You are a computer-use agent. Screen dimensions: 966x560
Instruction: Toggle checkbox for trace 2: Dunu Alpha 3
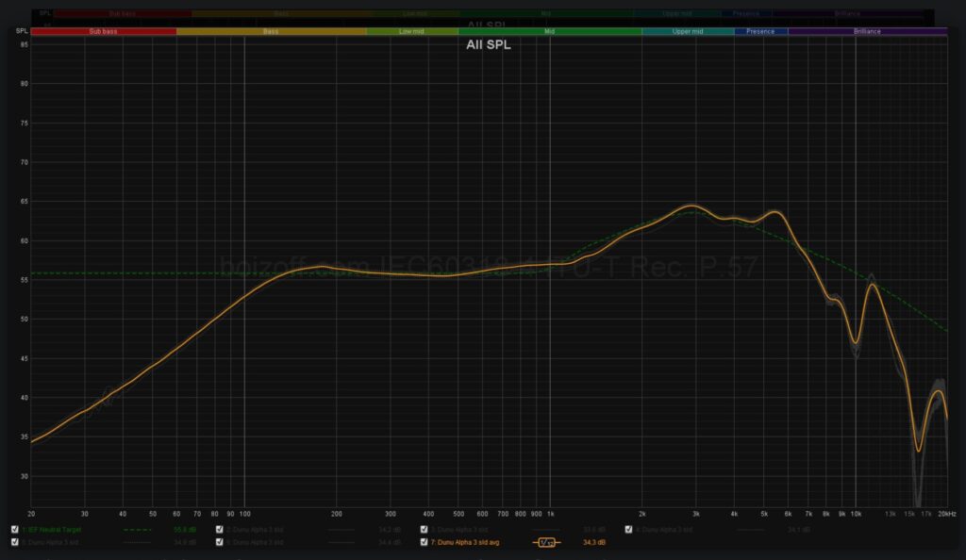[219, 529]
